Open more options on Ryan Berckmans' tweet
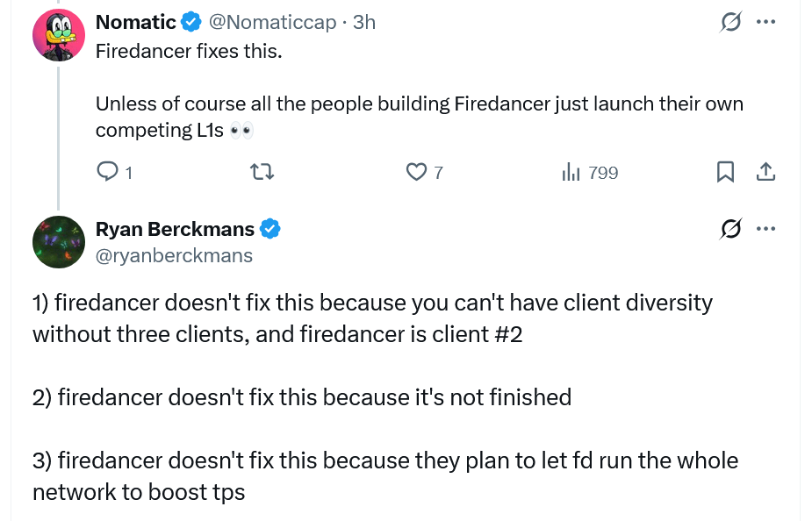Viewport: 812px width, 521px height. pos(765,230)
